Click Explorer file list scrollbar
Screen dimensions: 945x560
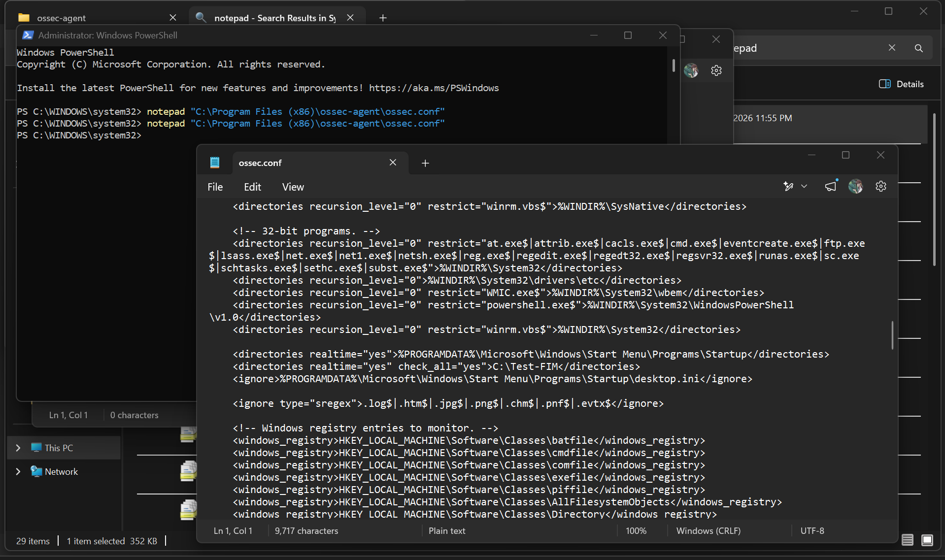click(x=934, y=190)
